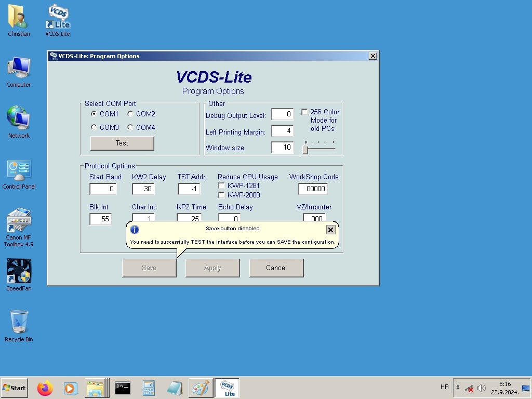This screenshot has height=399, width=532.
Task: Click the Test COM port button
Action: tap(122, 143)
